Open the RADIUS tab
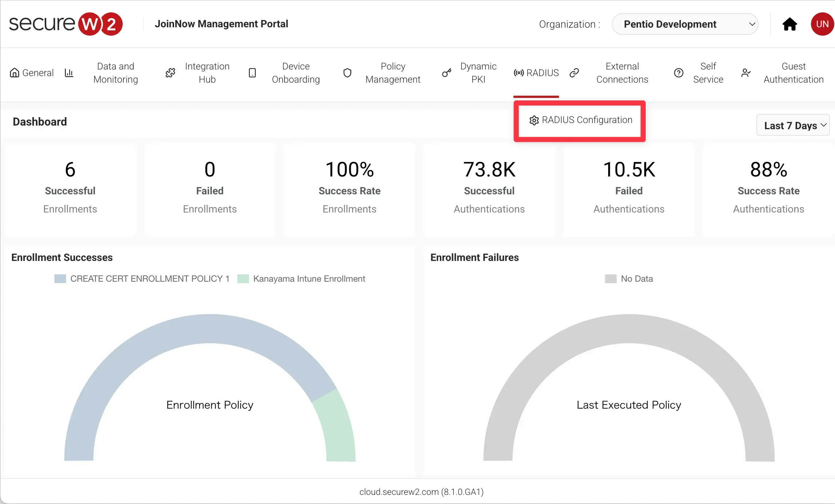The height and width of the screenshot is (504, 835). (536, 73)
